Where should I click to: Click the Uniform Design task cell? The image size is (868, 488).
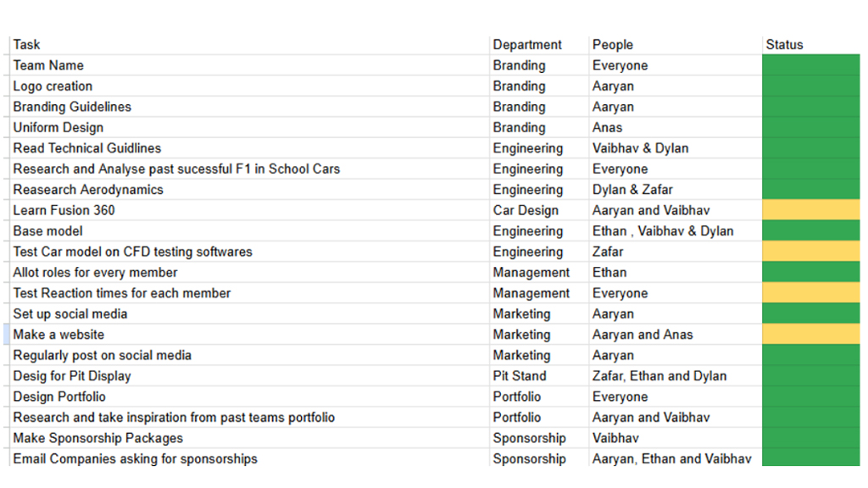point(250,127)
